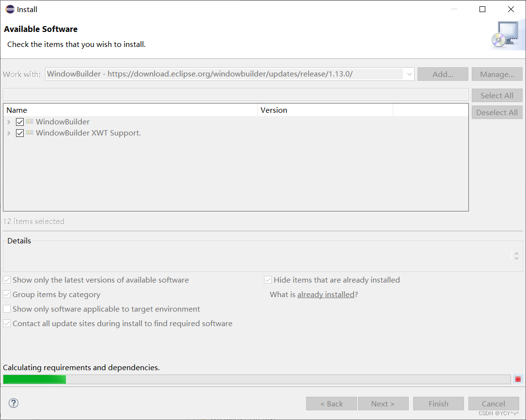
Task: Select the WindowBuilder XWT Support. row text
Action: (88, 133)
